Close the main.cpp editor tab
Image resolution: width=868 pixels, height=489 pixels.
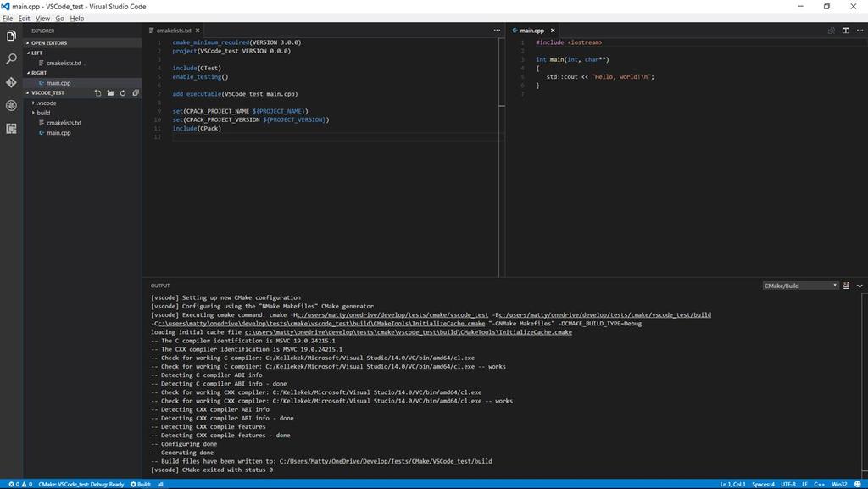coord(553,31)
